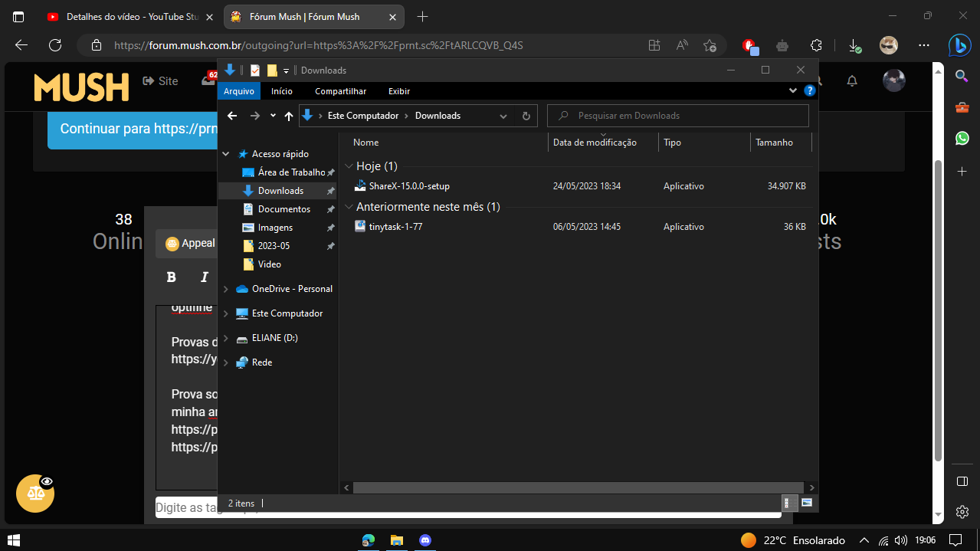Click the notification bell on Mush forum

pyautogui.click(x=852, y=81)
